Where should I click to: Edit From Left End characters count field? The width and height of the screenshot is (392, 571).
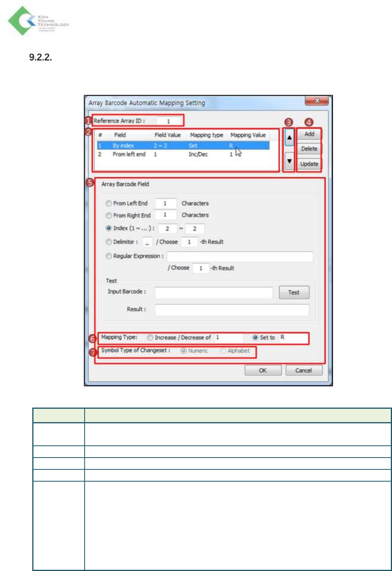[165, 204]
